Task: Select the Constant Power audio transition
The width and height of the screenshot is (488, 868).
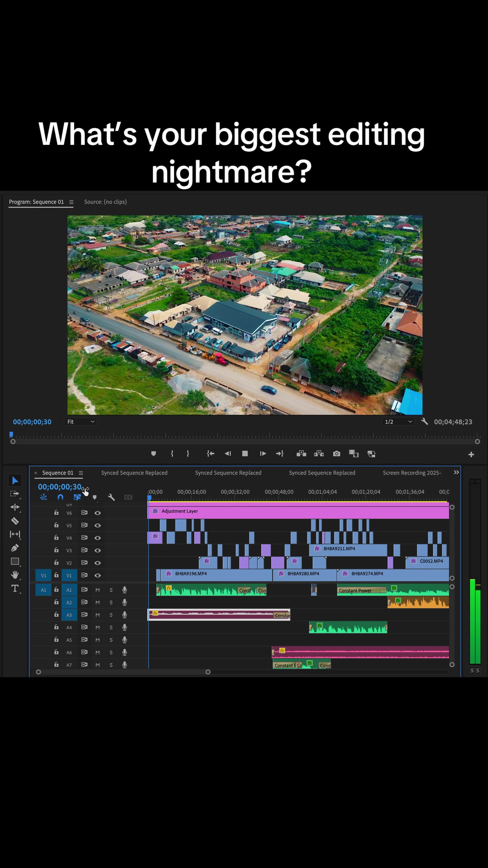Action: click(x=361, y=591)
